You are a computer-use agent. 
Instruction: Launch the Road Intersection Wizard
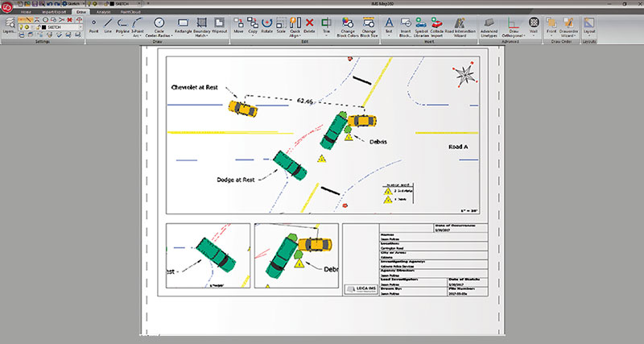tap(461, 27)
